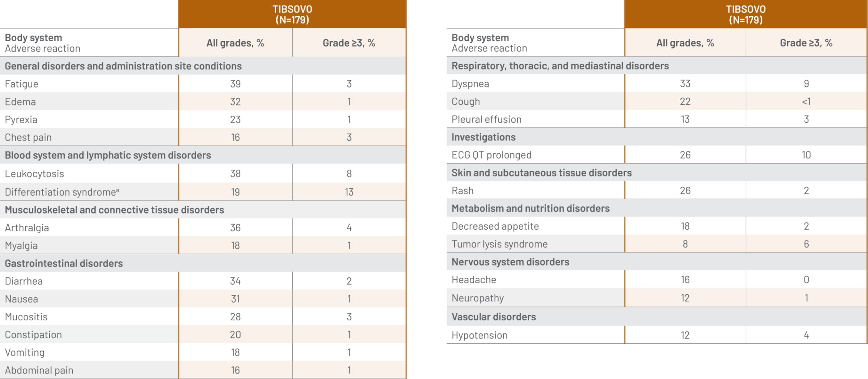Screen dimensions: 868x379
Task: Select the Nervous system disorders heading
Action: (510, 262)
